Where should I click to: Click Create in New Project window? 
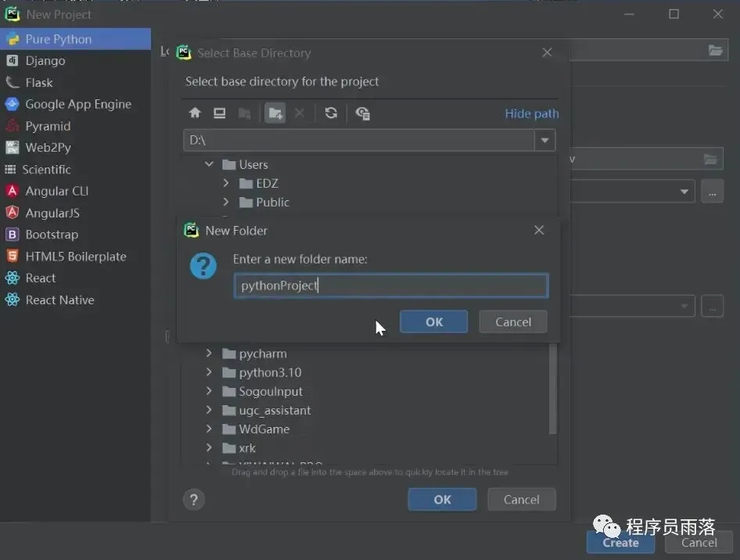tap(620, 543)
